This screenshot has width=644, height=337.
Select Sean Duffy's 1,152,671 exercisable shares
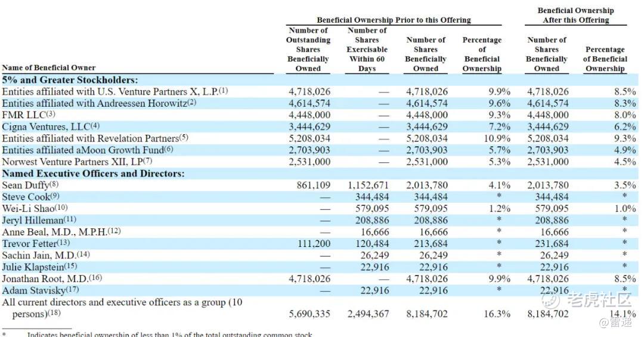[368, 185]
